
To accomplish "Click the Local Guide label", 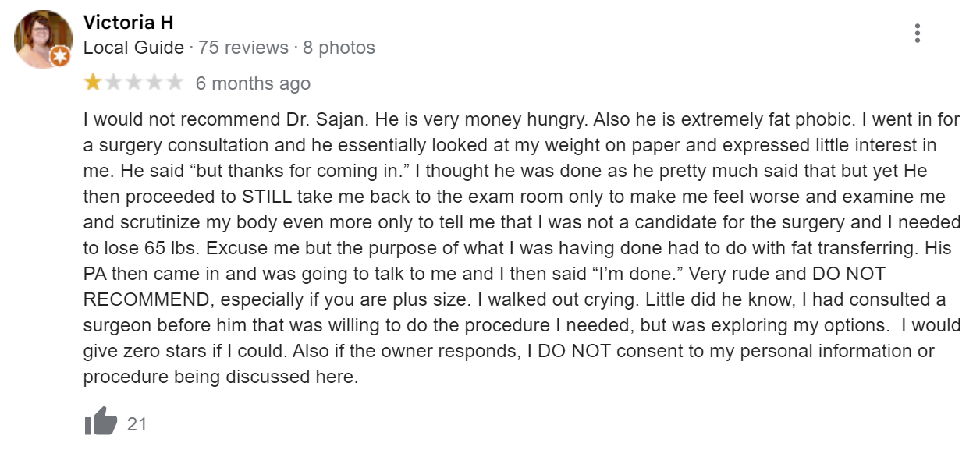I will 134,48.
